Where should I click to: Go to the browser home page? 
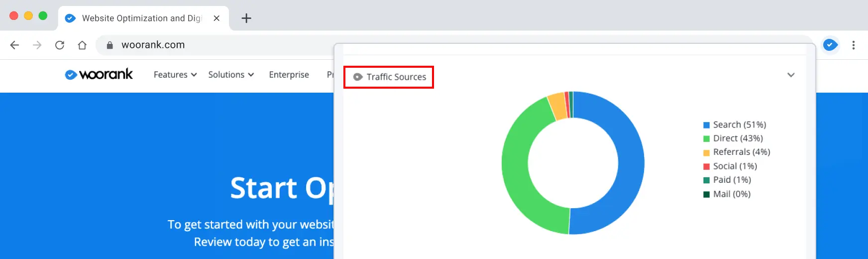(x=82, y=45)
